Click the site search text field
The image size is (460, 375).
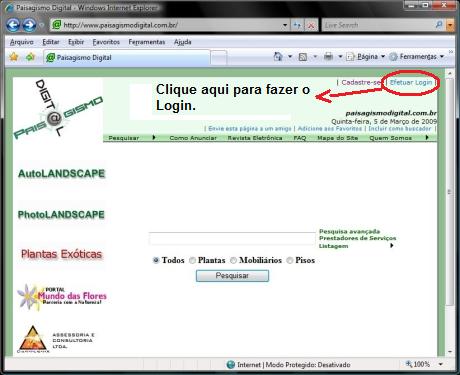232,239
